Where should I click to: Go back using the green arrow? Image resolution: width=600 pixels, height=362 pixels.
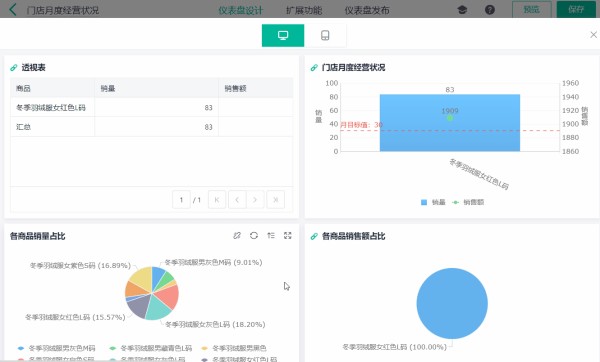click(x=13, y=10)
